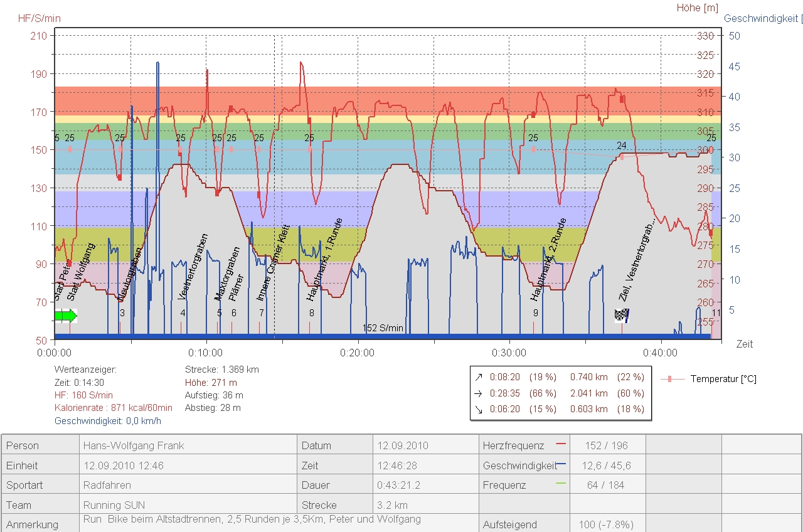Click the ascent arrow in the summary box
Image resolution: width=803 pixels, height=532 pixels.
click(x=479, y=378)
